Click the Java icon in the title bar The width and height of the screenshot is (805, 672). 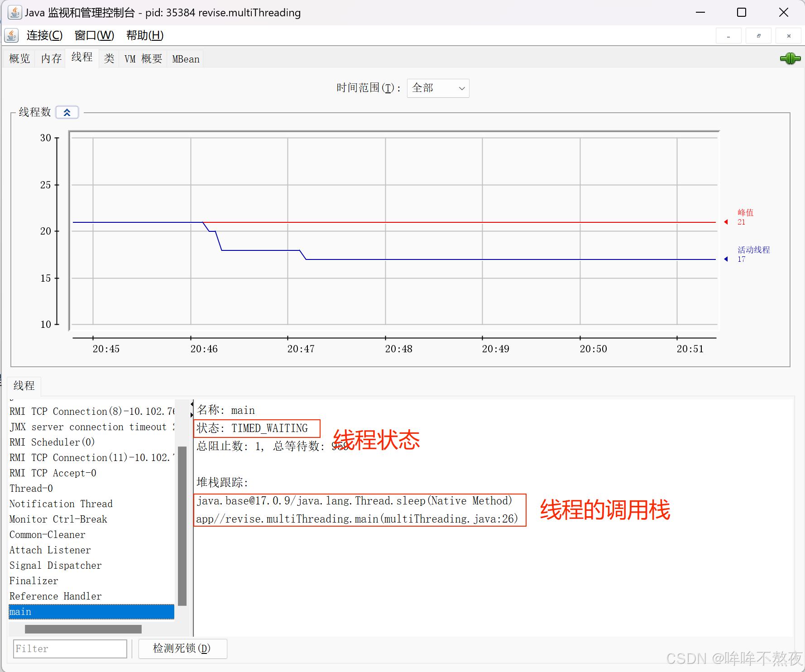pos(14,13)
